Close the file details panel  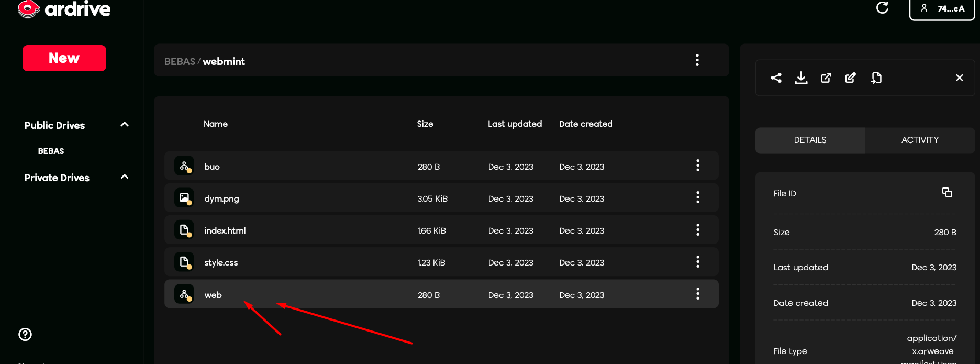(x=959, y=78)
